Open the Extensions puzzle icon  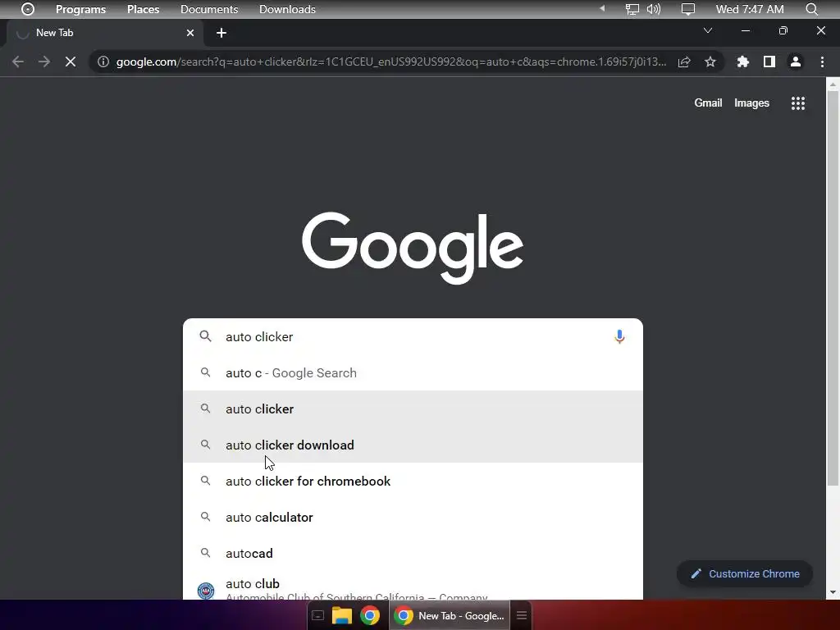743,62
